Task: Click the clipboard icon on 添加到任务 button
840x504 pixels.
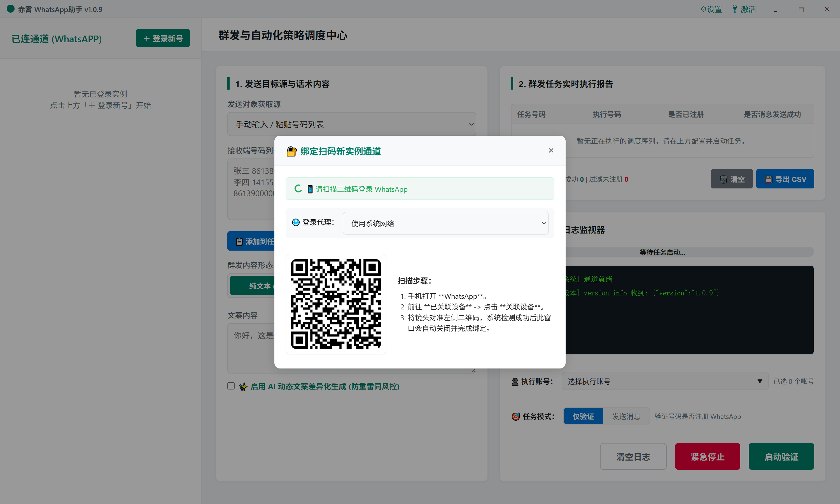Action: [239, 242]
